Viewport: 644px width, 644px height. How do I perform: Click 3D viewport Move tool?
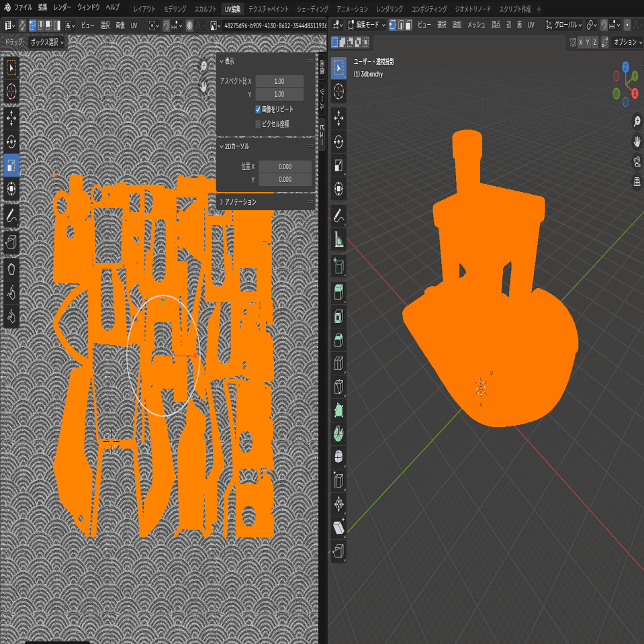point(339,118)
